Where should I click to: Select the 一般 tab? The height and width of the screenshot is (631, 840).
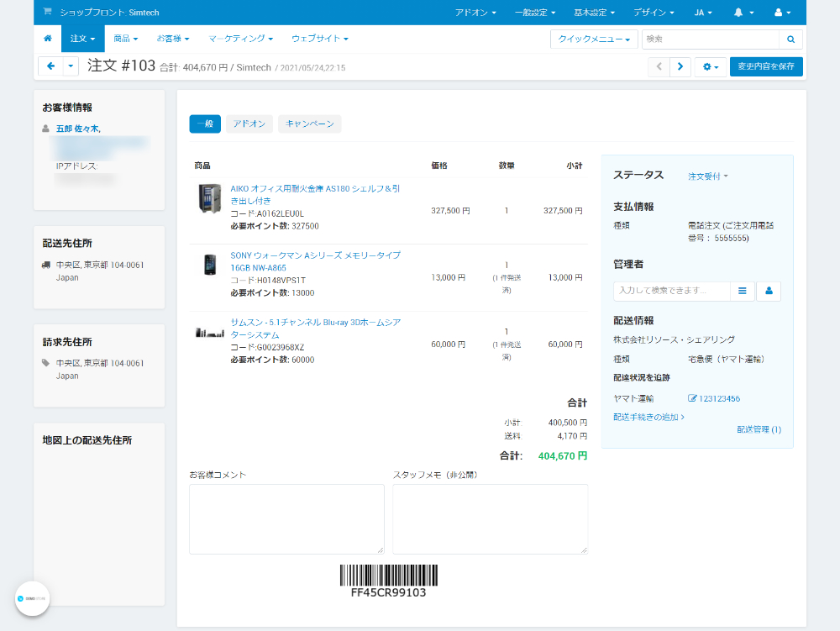coord(205,124)
